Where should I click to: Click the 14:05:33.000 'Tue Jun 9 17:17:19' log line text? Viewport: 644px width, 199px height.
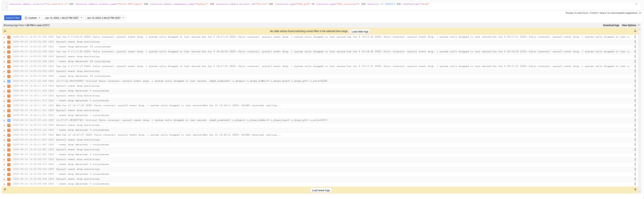point(343,66)
